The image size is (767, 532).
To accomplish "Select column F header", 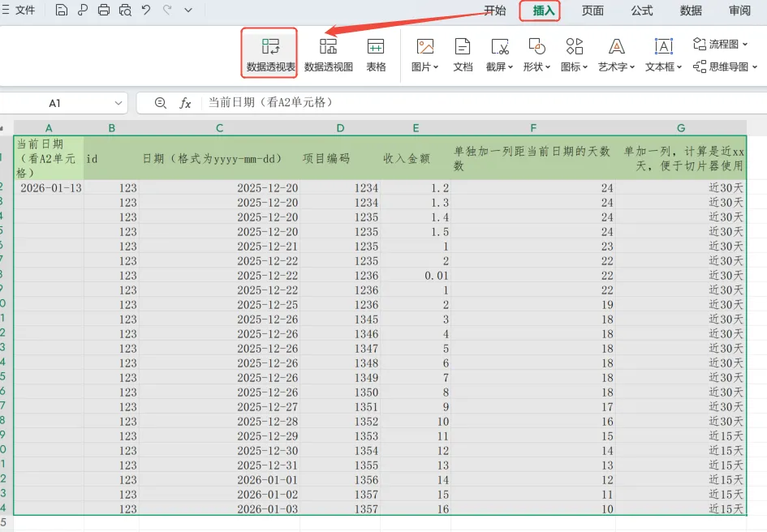I will [533, 128].
